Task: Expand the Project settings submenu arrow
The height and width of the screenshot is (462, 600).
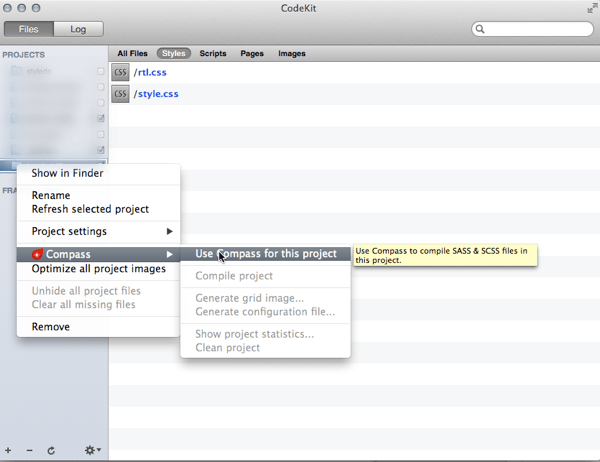Action: 170,231
